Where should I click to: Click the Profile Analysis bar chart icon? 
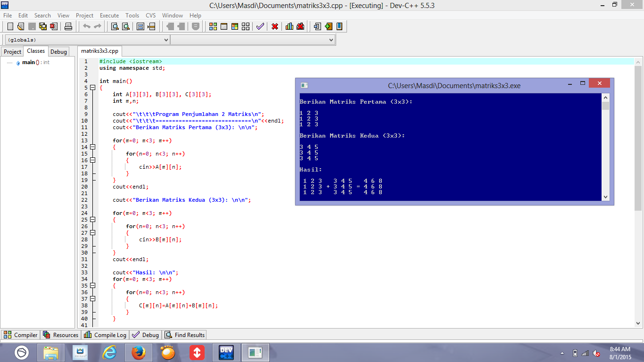point(289,26)
